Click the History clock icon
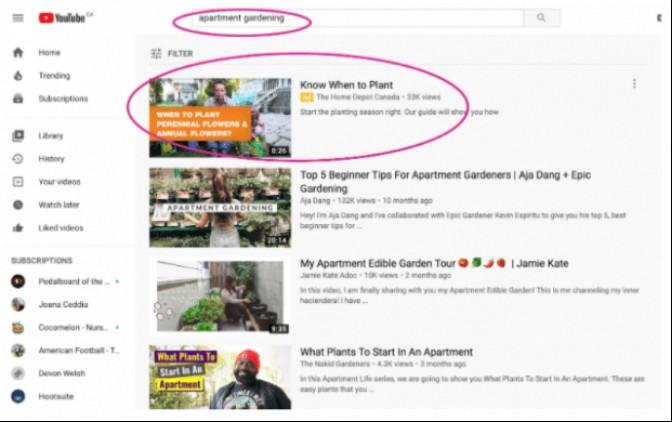672x422 pixels. pyautogui.click(x=18, y=159)
